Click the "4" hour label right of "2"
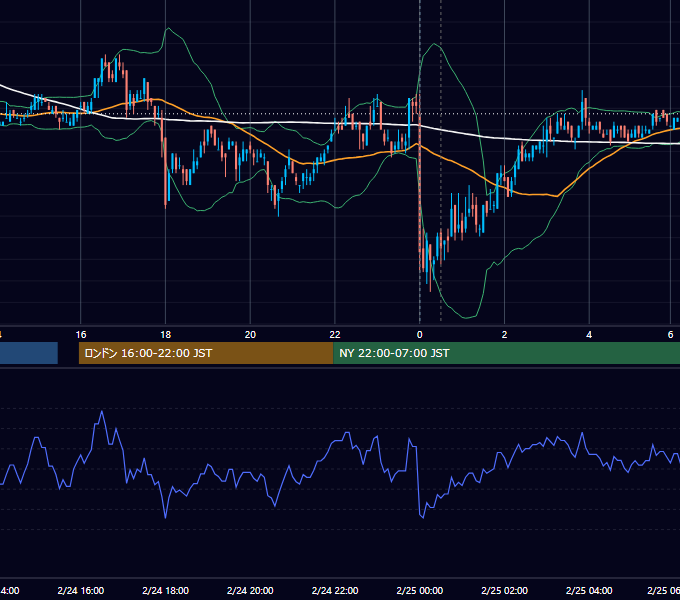The image size is (680, 600). [589, 335]
